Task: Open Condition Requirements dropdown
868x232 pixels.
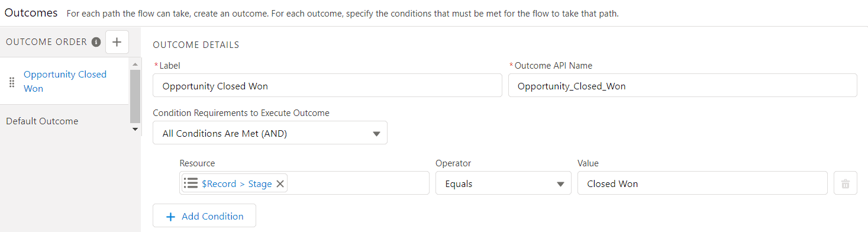Action: pyautogui.click(x=270, y=133)
